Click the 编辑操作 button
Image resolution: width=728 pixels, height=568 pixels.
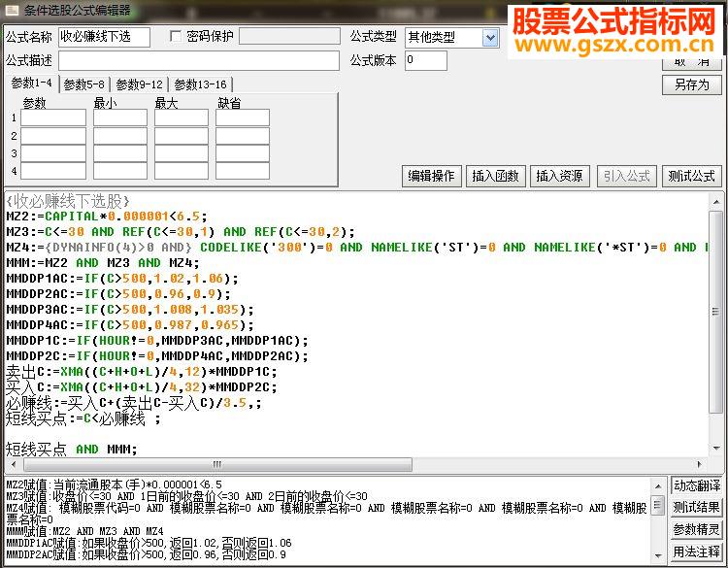click(431, 176)
